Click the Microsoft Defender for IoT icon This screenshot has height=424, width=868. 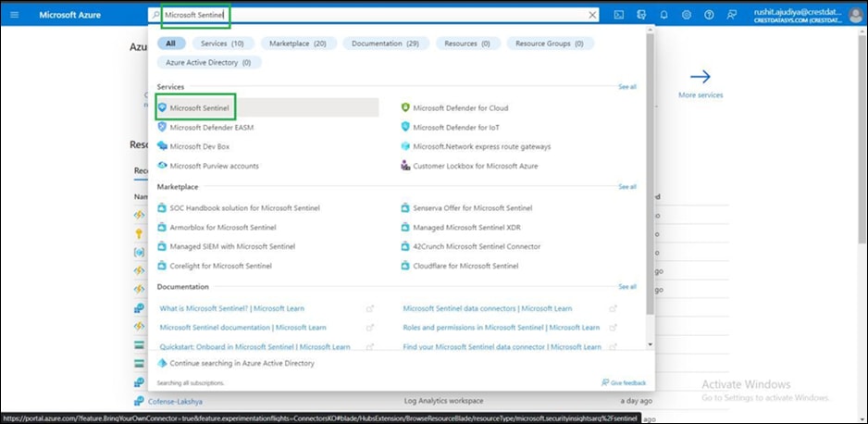click(x=405, y=127)
